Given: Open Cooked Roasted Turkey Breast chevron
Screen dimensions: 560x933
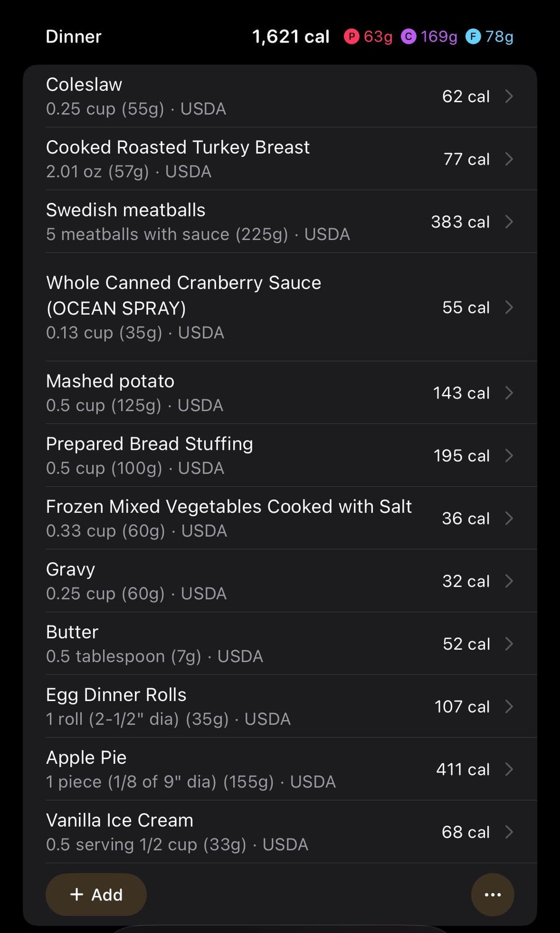Looking at the screenshot, I should 509,159.
